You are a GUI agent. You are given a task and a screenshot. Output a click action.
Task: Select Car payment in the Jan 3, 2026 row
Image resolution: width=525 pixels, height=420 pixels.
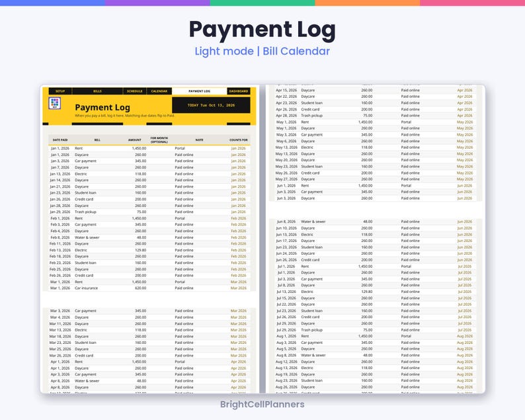point(86,161)
